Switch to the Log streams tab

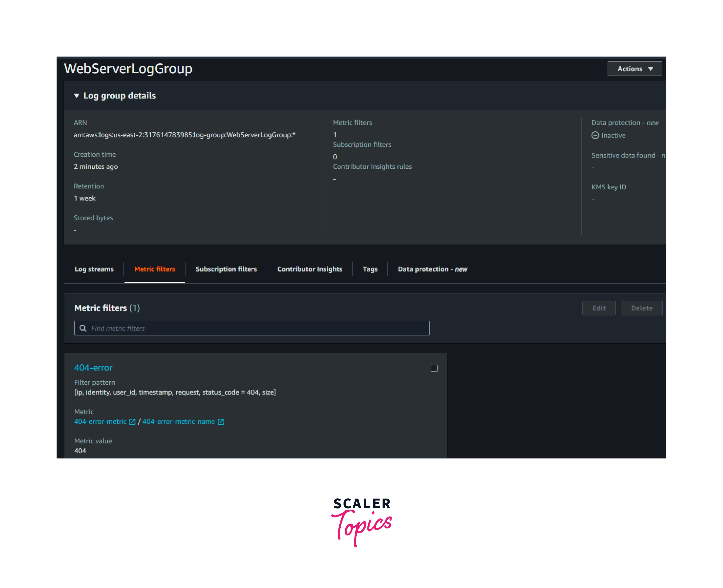(x=94, y=269)
